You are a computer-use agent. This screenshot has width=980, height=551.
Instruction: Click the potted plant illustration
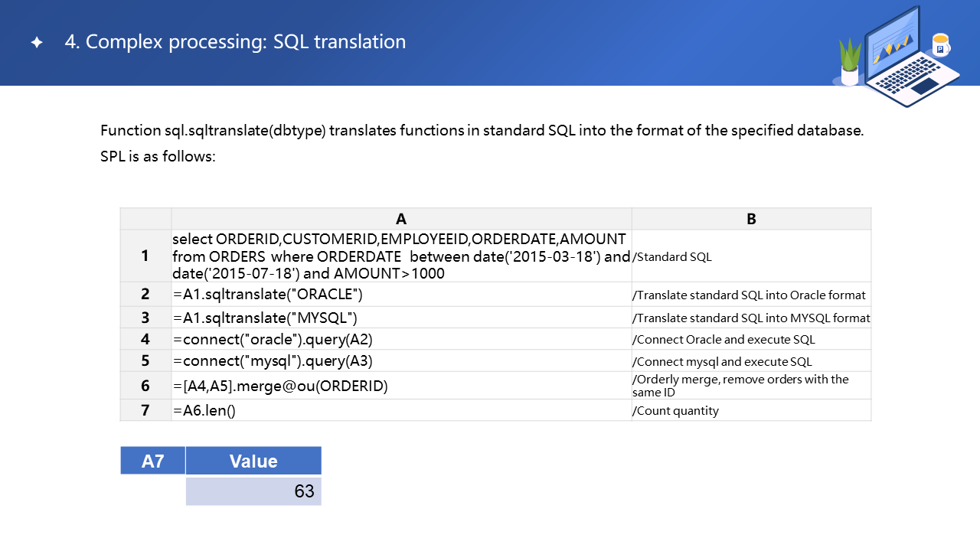[x=850, y=63]
